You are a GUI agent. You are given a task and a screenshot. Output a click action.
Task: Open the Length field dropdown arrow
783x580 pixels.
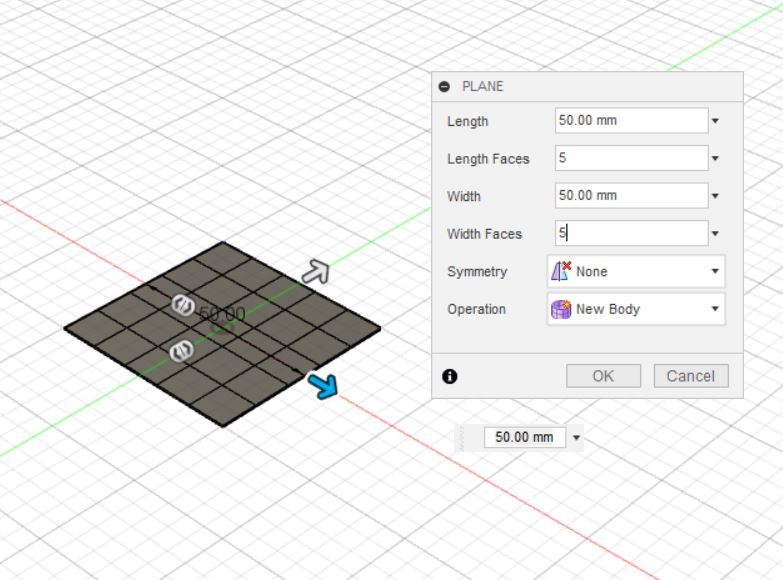[x=715, y=121]
